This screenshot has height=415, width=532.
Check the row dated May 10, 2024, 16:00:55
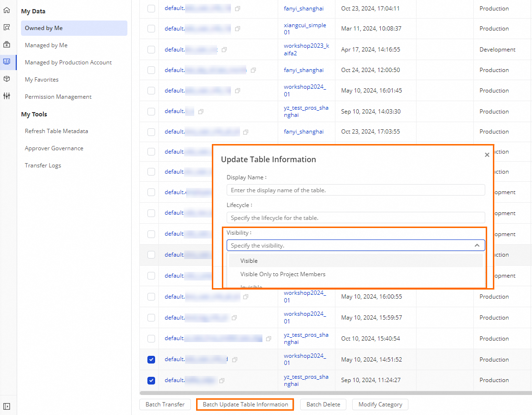(151, 297)
